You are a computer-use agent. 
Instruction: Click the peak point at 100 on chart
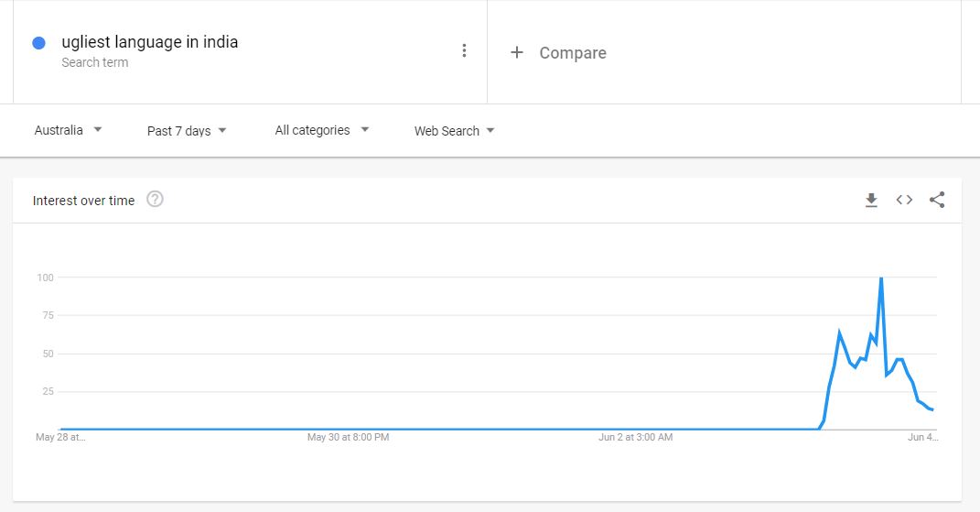(x=880, y=278)
